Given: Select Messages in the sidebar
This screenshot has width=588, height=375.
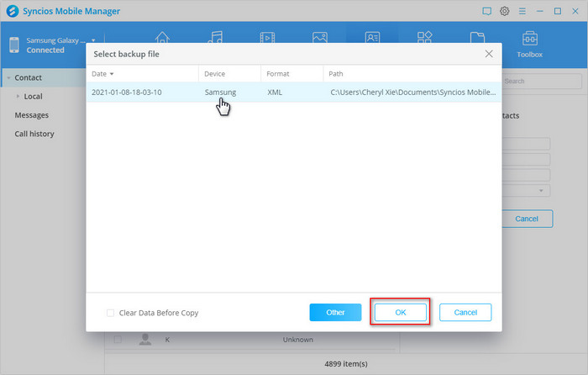Looking at the screenshot, I should click(32, 115).
